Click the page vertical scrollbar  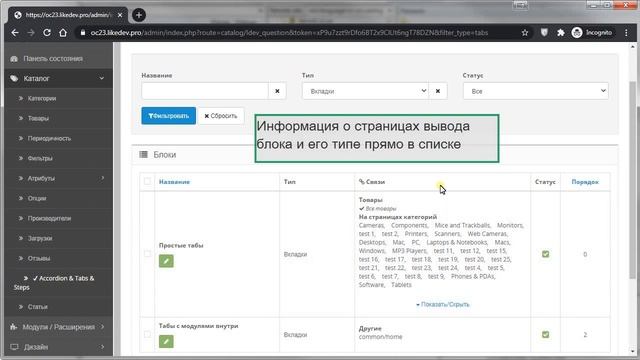click(632, 180)
